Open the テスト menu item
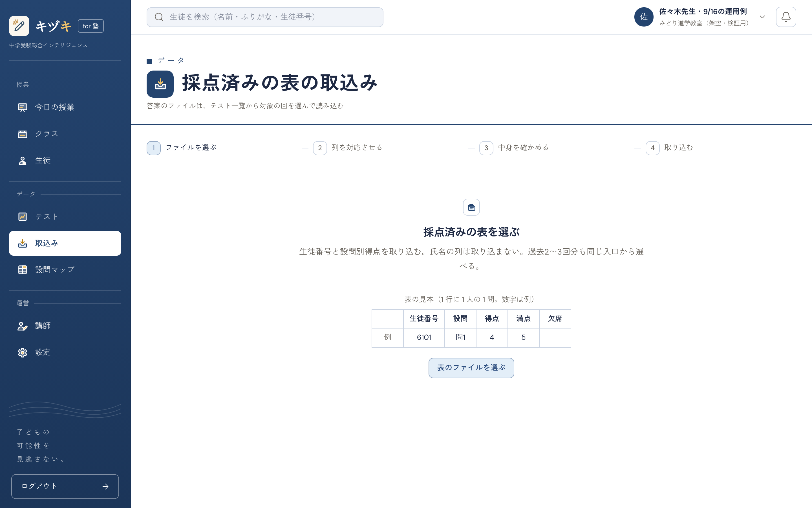Screen dimensions: 812x508 tap(65, 217)
